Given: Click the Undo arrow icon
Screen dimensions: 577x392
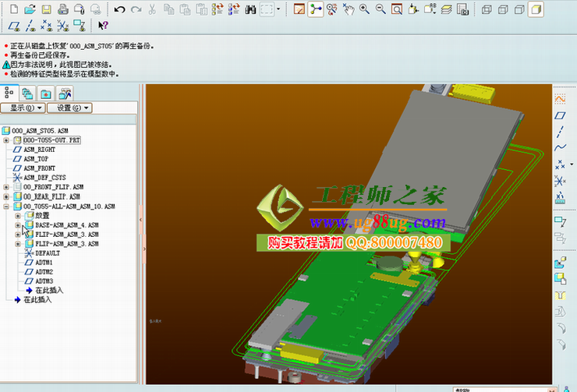Looking at the screenshot, I should tap(119, 9).
